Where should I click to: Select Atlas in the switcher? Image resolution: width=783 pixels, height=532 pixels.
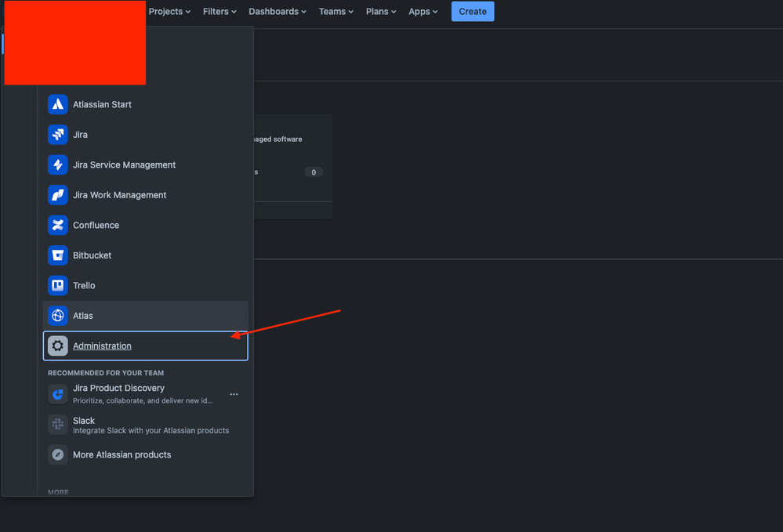tap(145, 316)
